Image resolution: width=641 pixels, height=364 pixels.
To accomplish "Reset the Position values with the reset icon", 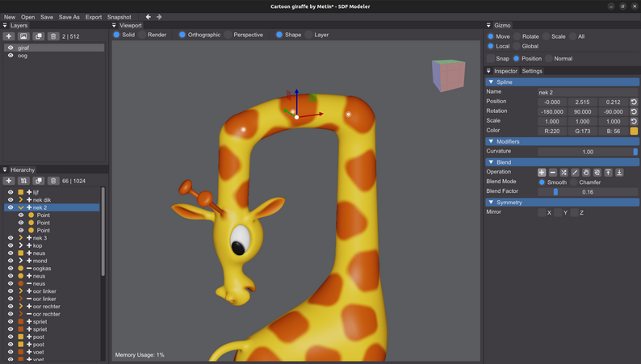I will (x=634, y=102).
